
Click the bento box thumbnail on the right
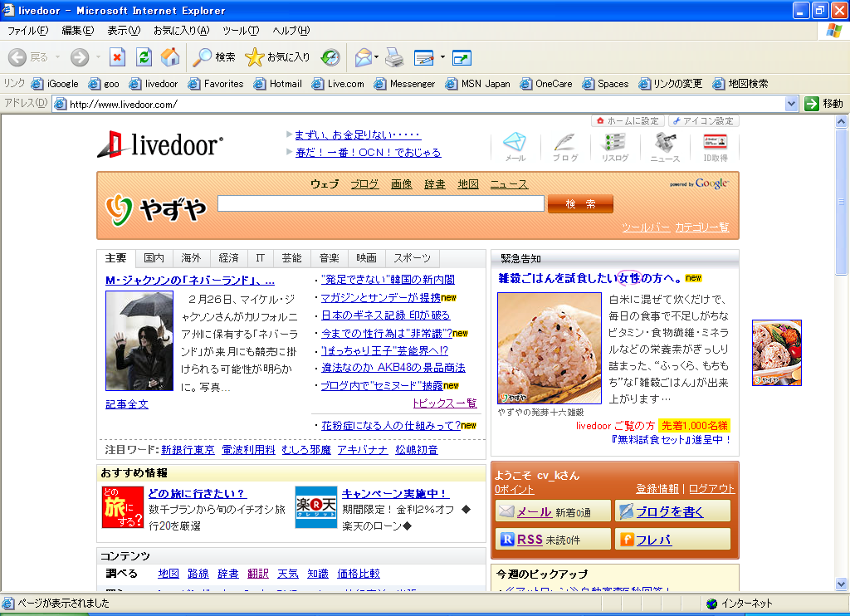[x=776, y=353]
